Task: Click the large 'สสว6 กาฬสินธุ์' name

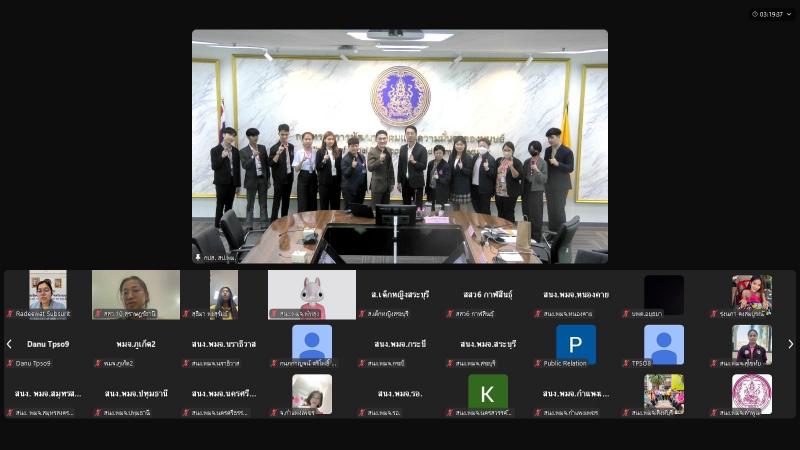Action: point(488,294)
